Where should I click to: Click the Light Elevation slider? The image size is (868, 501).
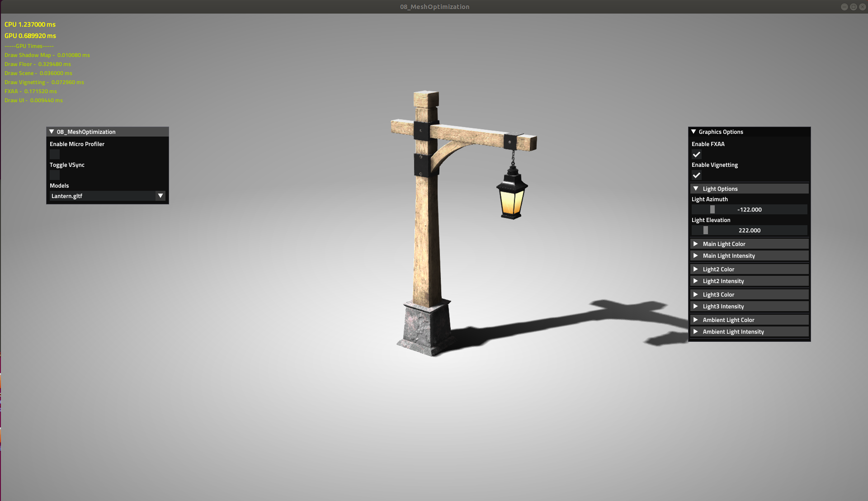(x=749, y=230)
